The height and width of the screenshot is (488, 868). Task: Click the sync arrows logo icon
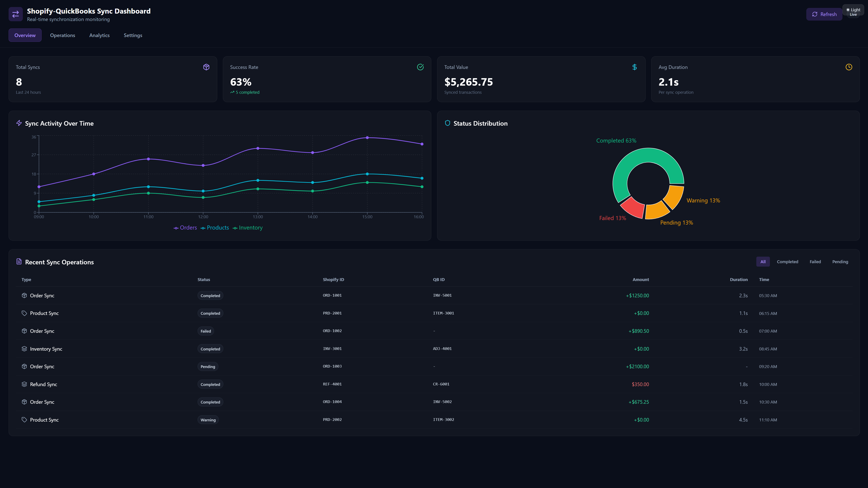(x=16, y=14)
